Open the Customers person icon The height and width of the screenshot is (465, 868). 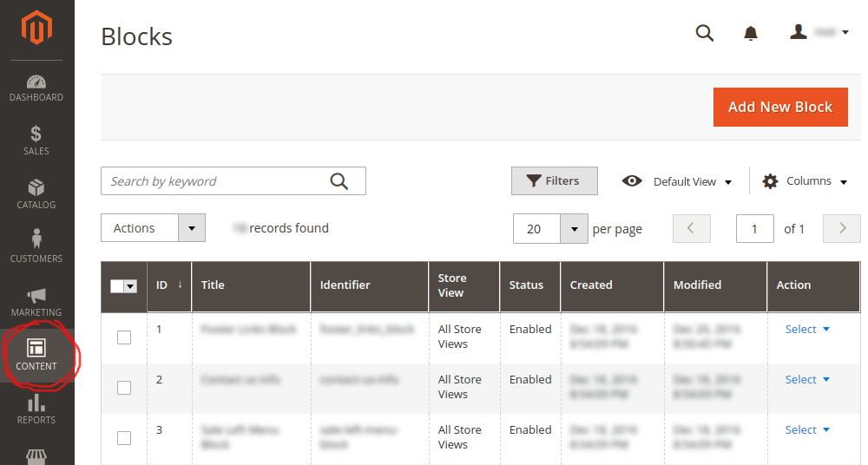click(x=36, y=239)
